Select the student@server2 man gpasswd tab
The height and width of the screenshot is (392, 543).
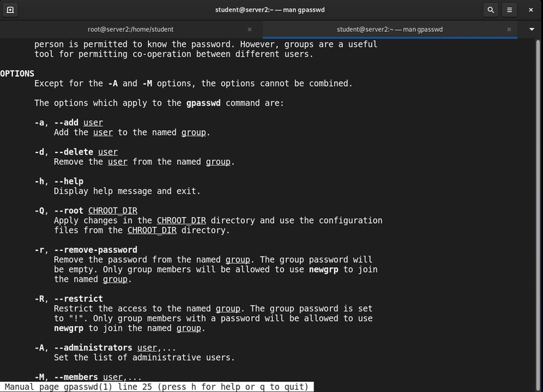390,29
